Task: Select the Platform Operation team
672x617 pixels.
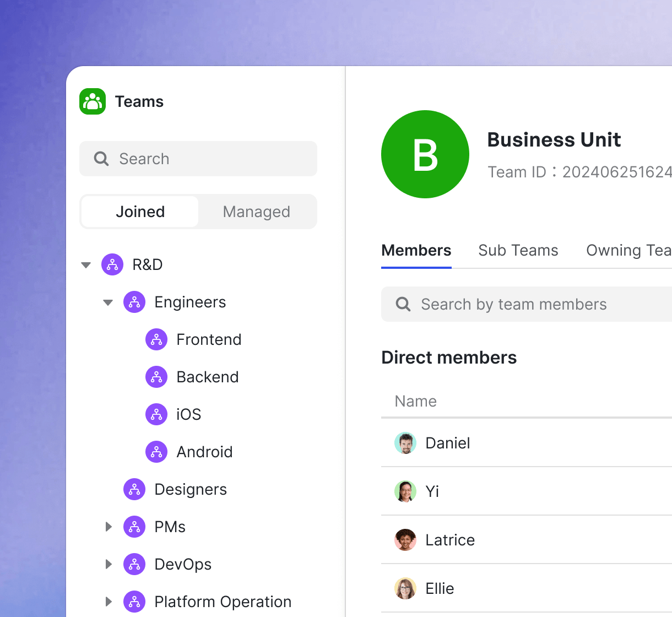Action: click(x=222, y=602)
